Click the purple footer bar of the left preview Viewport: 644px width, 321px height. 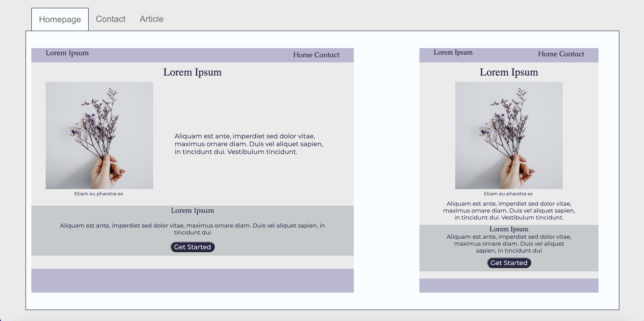pos(192,281)
